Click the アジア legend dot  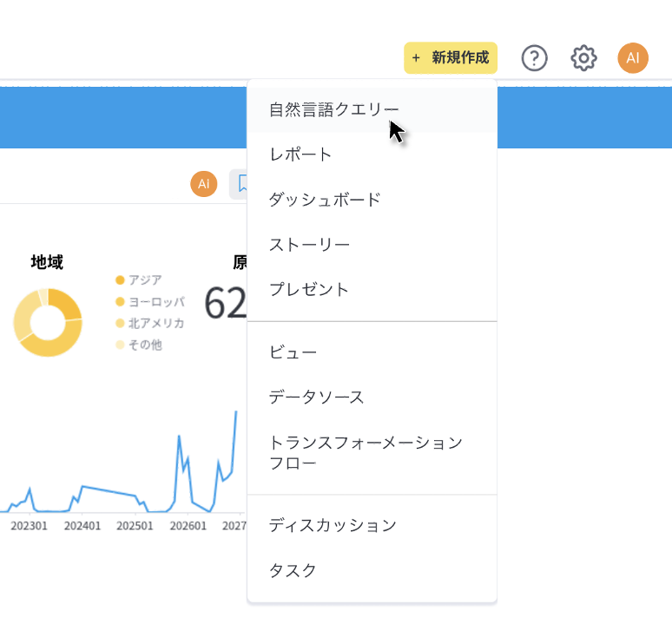120,279
